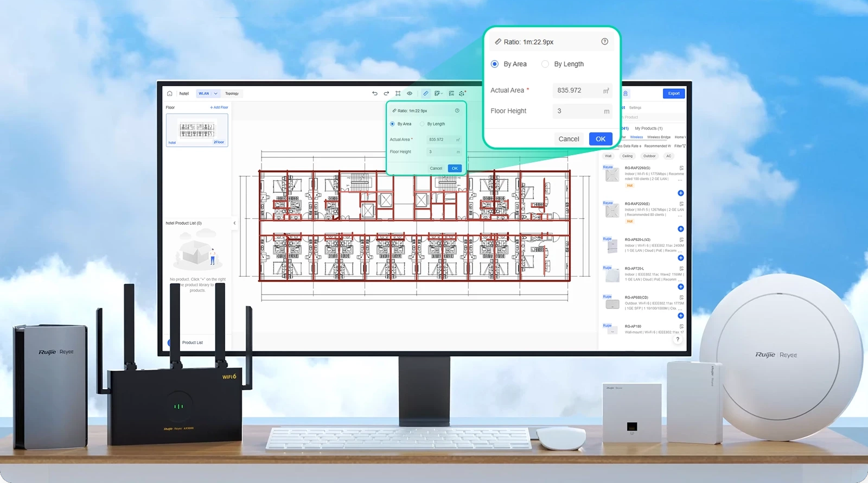Click Cancel in the enlarged callout
The image size is (868, 483).
coord(569,139)
